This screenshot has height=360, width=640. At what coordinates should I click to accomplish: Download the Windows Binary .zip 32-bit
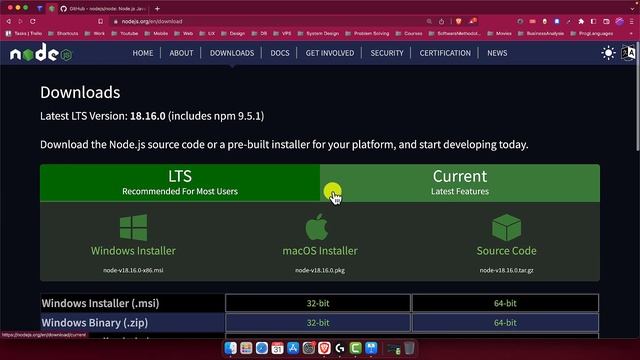(x=318, y=323)
